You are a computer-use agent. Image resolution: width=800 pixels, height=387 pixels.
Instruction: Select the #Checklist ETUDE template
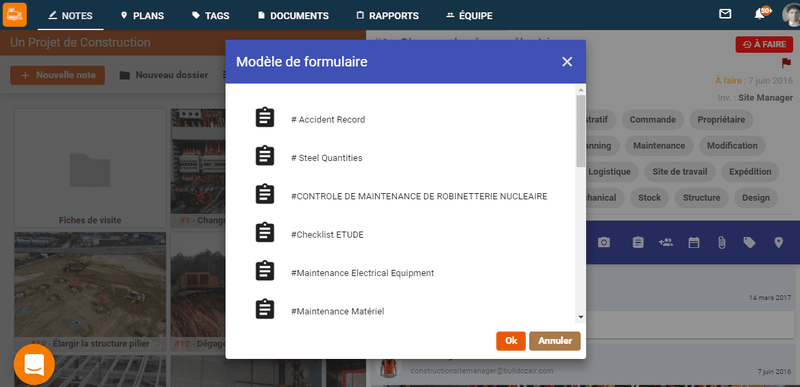coord(327,235)
